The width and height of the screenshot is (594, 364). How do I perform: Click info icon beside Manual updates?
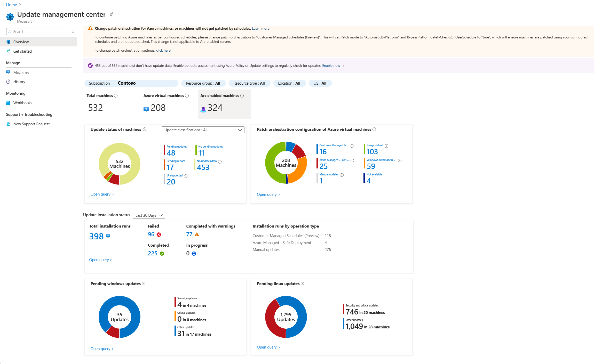click(342, 175)
